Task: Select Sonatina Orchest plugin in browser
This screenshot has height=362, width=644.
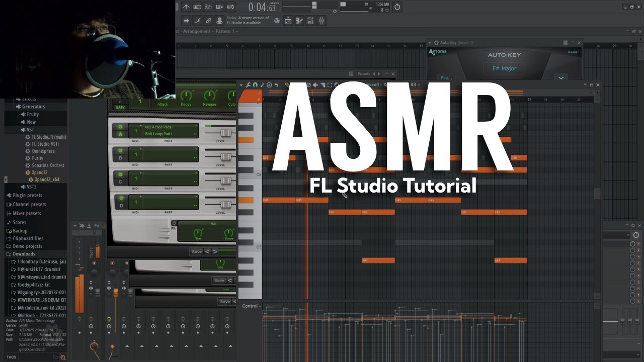Action: (x=48, y=165)
